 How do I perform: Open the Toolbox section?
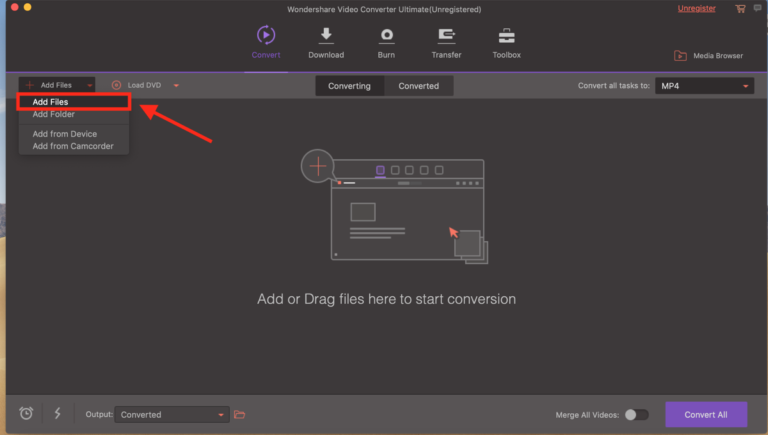506,36
